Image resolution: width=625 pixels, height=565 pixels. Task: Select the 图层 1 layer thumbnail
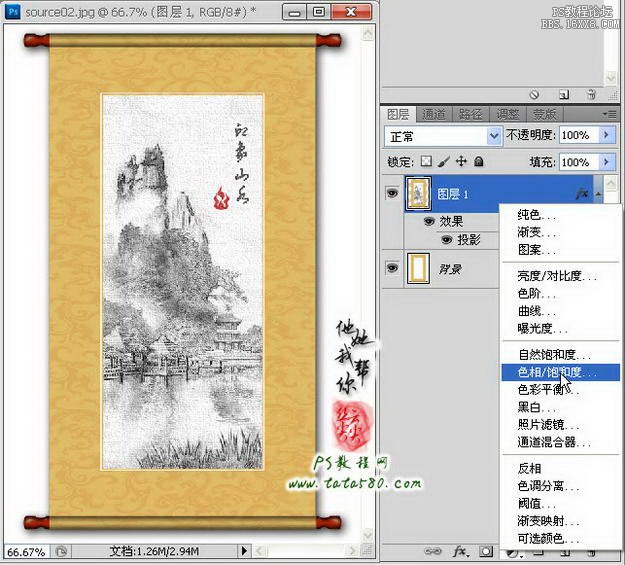[418, 194]
